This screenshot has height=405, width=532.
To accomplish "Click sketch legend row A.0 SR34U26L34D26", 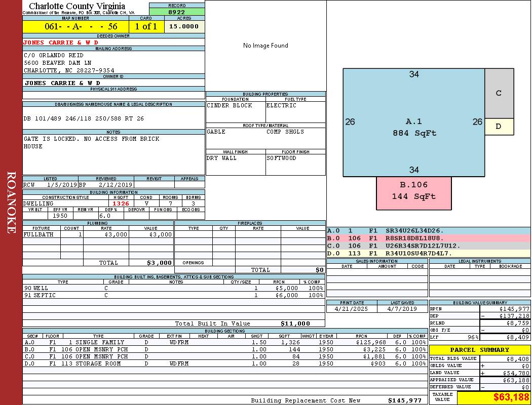I will pyautogui.click(x=429, y=231).
